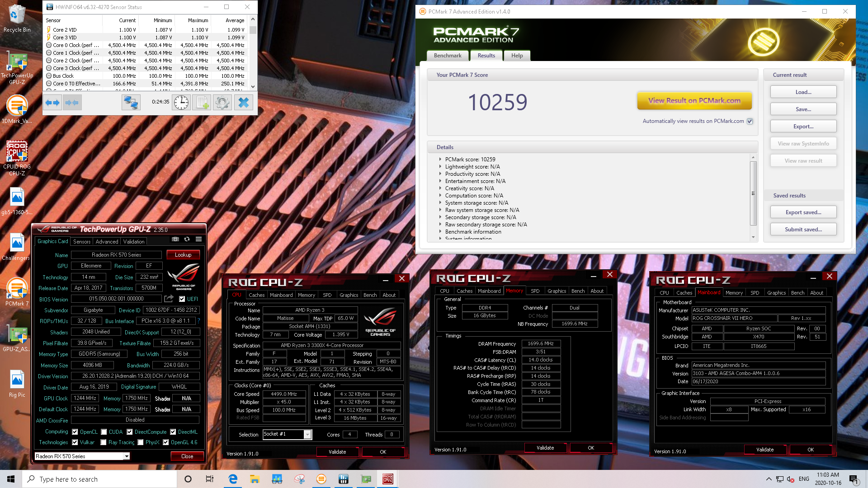This screenshot has height=488, width=868.
Task: Expand Productivity score details item
Action: (x=440, y=174)
